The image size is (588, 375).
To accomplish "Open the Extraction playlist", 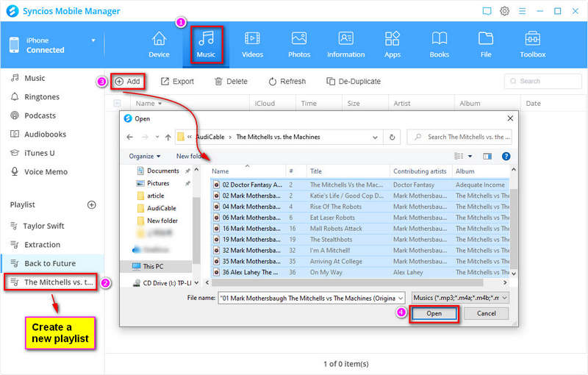I will pyautogui.click(x=42, y=245).
